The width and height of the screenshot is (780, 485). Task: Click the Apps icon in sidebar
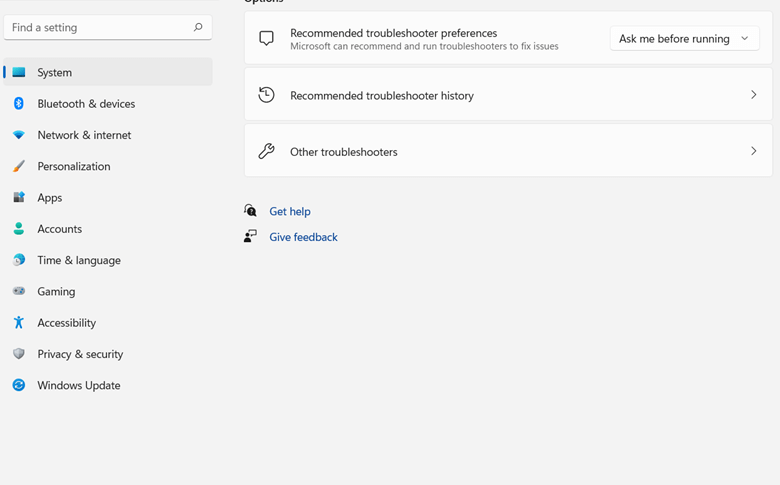pos(19,198)
